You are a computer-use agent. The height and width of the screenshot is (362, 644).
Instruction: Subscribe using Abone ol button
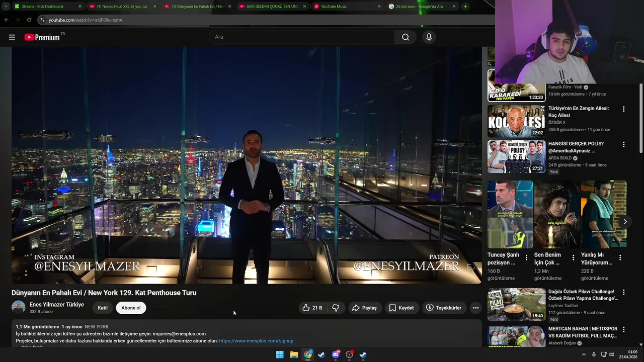131,308
